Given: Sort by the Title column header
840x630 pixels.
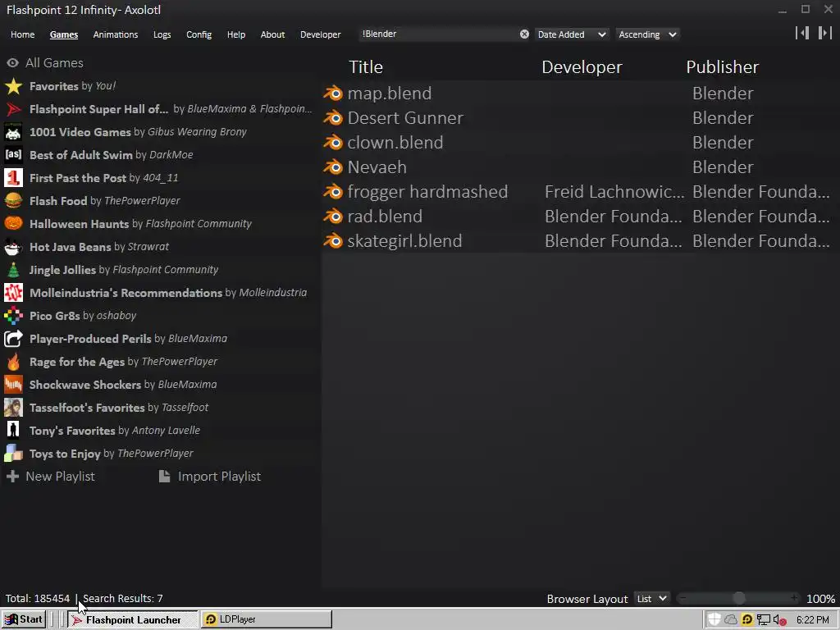Looking at the screenshot, I should click(366, 67).
